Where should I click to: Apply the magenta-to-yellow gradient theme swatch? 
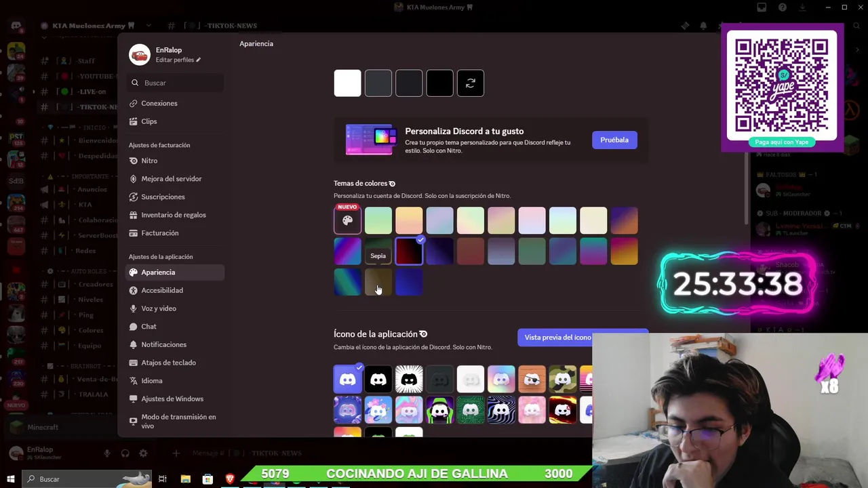[624, 251]
